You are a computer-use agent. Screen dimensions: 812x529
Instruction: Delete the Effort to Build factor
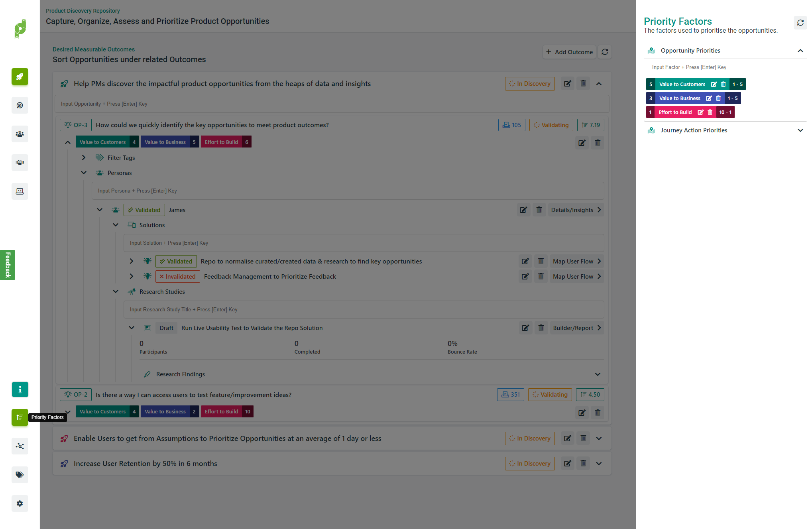pyautogui.click(x=710, y=112)
